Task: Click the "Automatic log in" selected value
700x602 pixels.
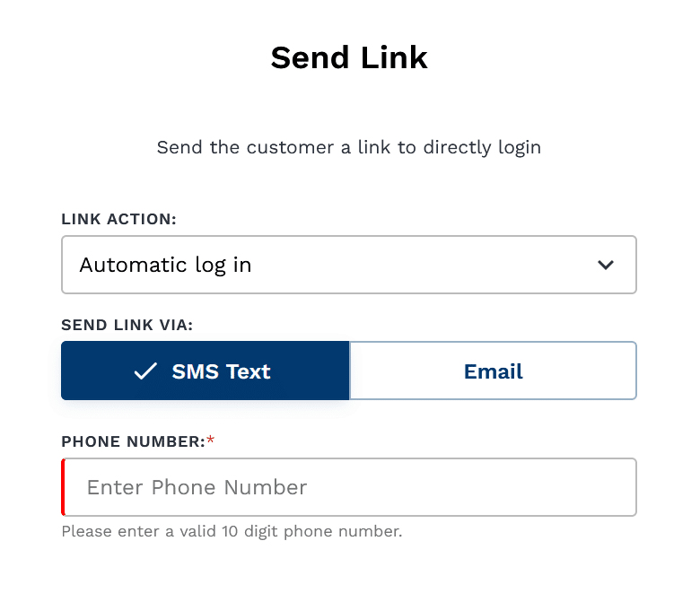Action: [x=165, y=266]
